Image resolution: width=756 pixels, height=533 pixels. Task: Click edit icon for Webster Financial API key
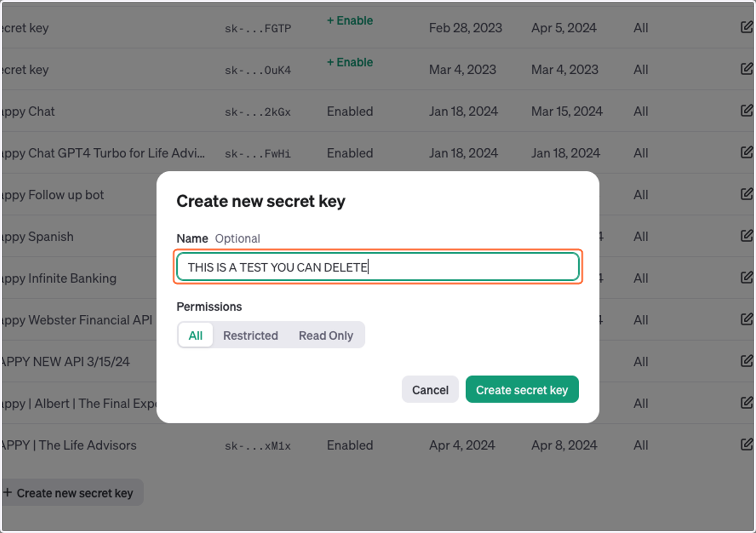[x=747, y=319]
